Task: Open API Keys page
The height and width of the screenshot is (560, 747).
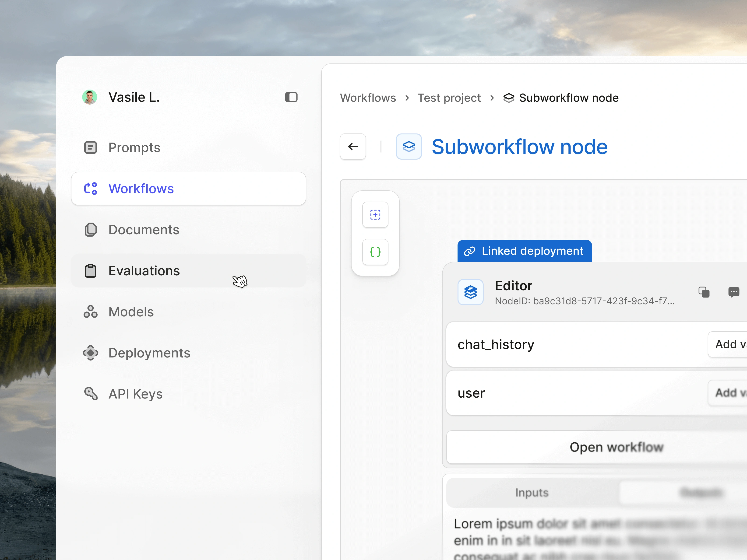Action: point(188,394)
